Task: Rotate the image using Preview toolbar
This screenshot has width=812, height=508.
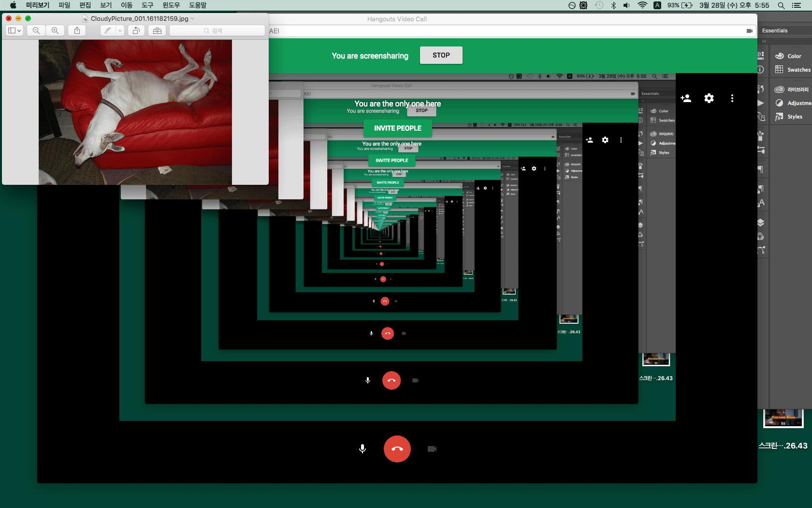Action: [136, 30]
